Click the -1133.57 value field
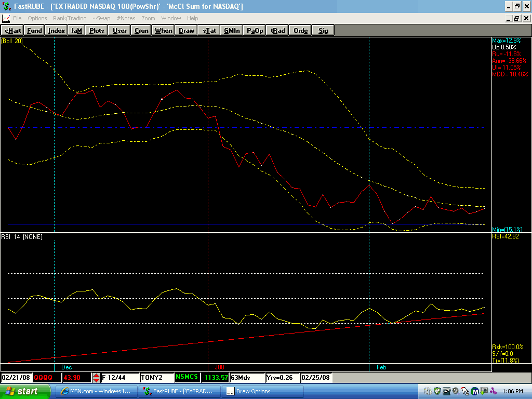 coord(215,378)
